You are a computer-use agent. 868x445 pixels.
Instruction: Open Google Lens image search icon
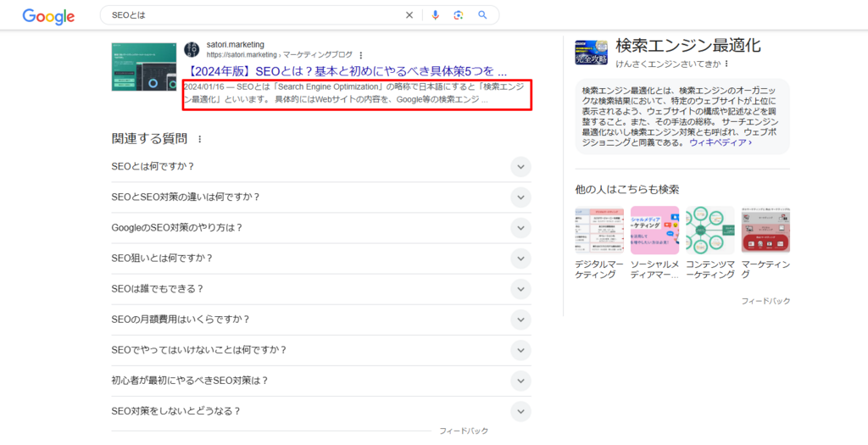click(x=459, y=15)
